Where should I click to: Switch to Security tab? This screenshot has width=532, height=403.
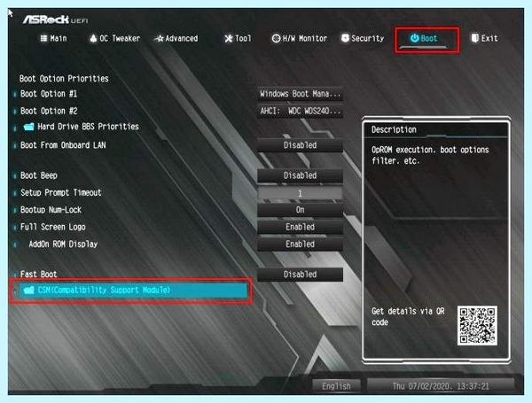coord(363,38)
